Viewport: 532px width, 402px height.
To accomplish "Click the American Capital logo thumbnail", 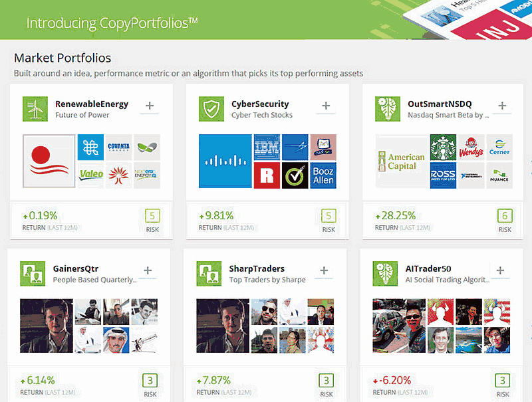I will 401,161.
